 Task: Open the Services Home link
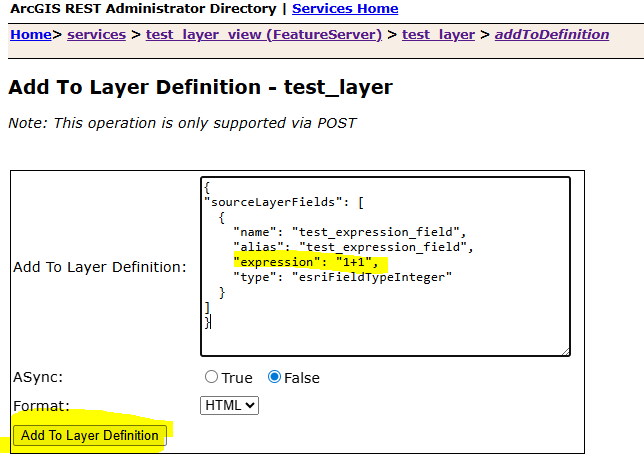click(345, 9)
